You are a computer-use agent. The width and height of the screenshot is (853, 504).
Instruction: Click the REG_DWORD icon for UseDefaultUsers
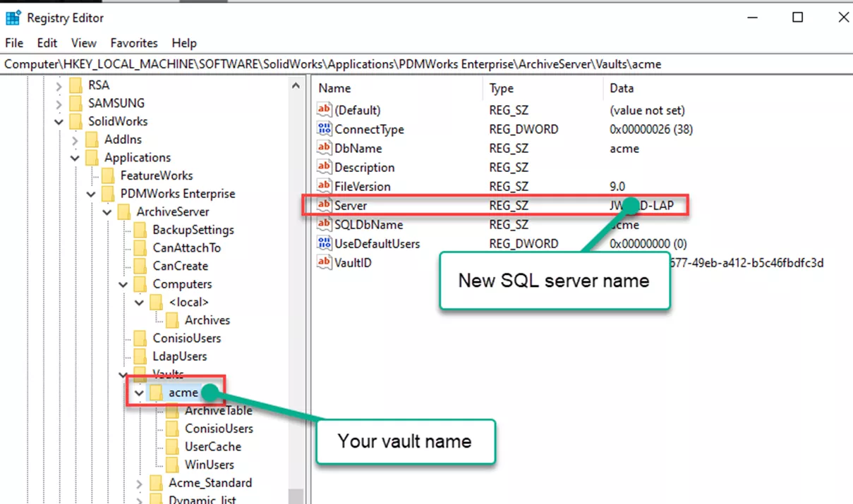click(324, 243)
